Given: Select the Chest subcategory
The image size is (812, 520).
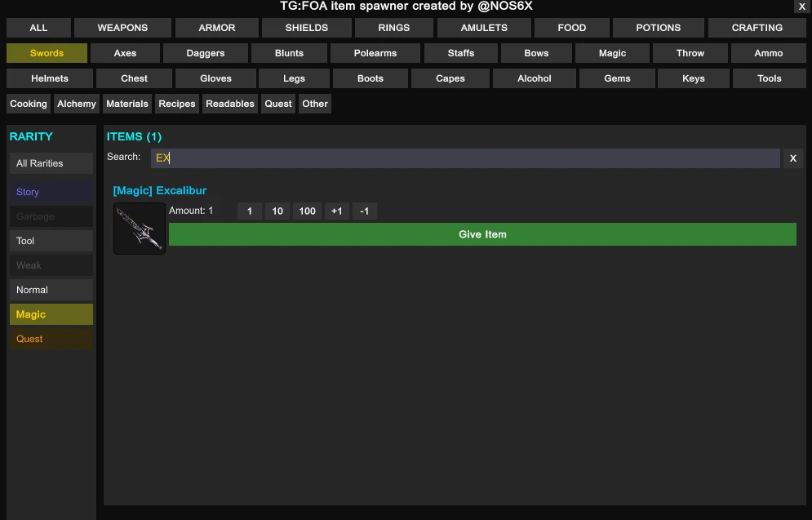Looking at the screenshot, I should 134,78.
